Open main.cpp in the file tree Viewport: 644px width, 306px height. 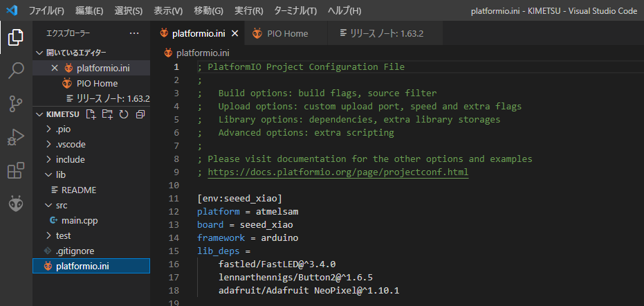click(79, 220)
